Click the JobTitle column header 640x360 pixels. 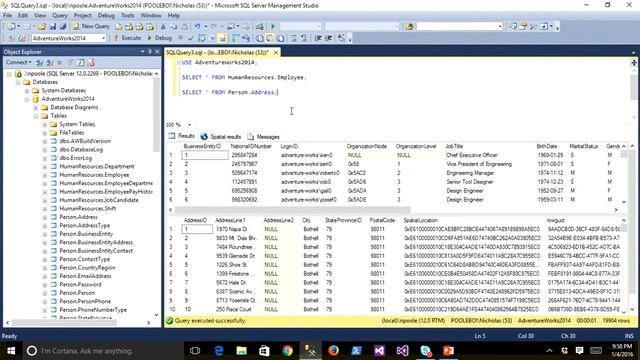[454, 146]
